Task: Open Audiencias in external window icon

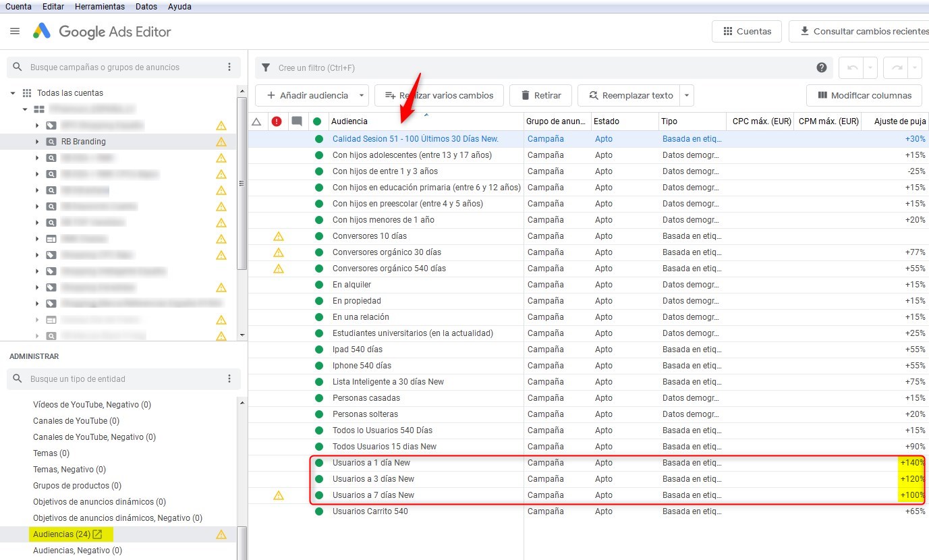Action: pyautogui.click(x=97, y=534)
